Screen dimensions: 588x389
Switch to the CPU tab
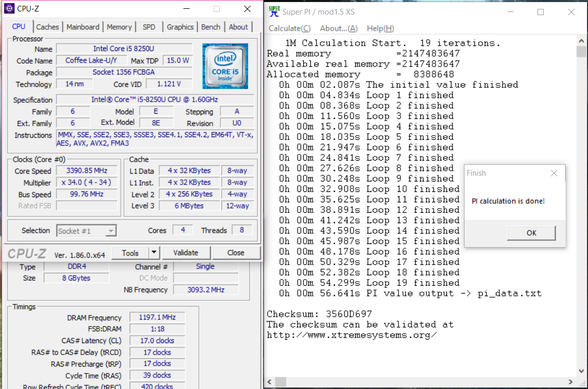click(19, 27)
